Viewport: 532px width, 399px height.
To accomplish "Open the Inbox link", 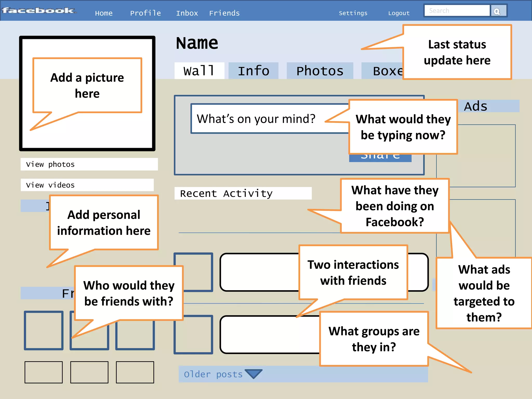I will 187,13.
